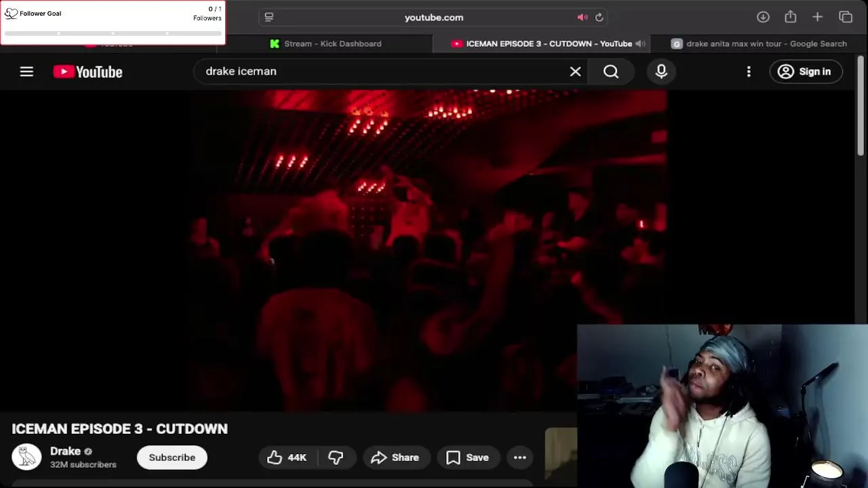Open Safari downloads
The width and height of the screenshot is (868, 488).
763,17
